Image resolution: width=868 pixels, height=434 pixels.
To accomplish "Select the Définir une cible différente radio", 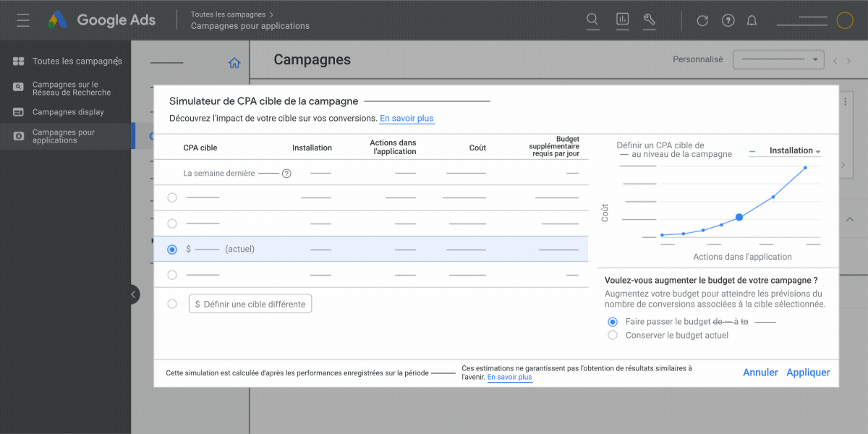I will pos(172,304).
